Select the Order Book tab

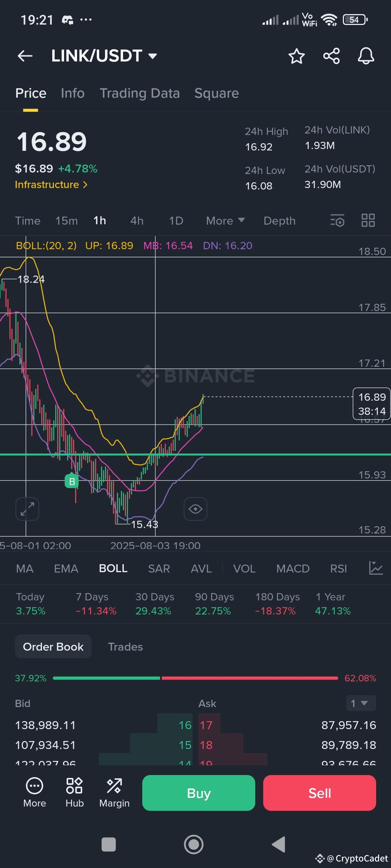pos(53,647)
